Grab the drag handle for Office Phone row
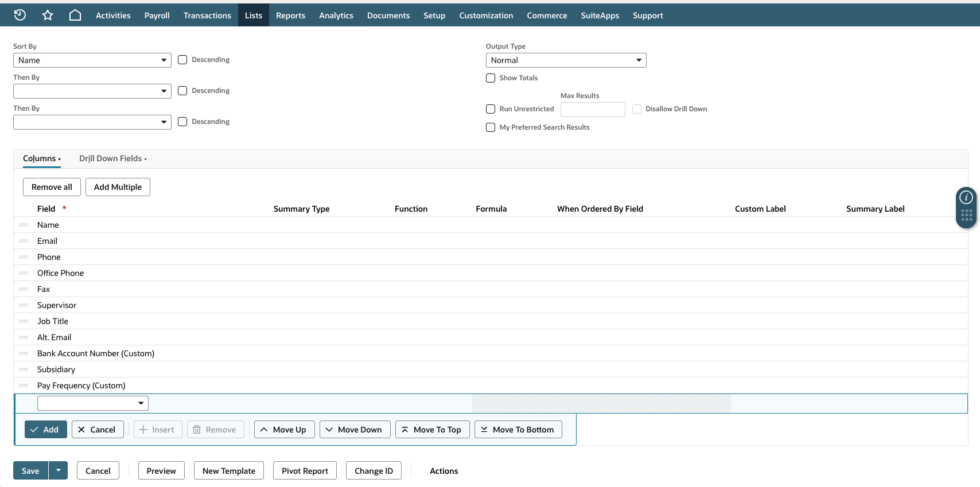Screen dimensions: 980x487 24,273
